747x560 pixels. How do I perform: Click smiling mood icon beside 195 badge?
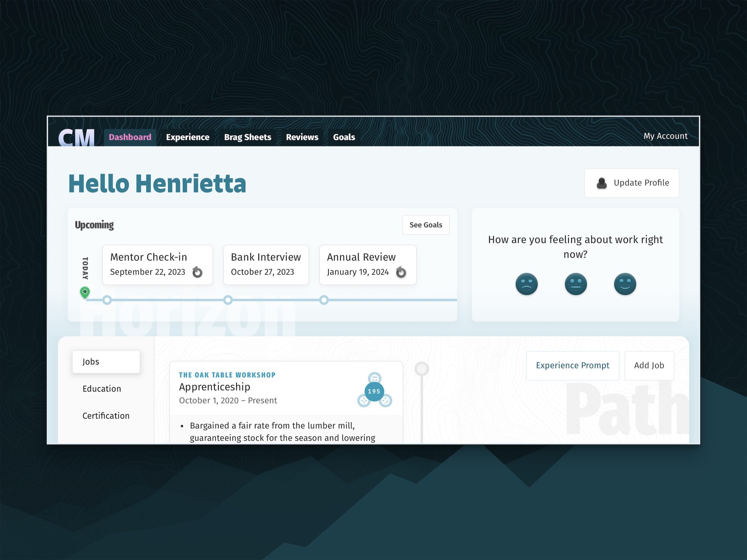(386, 401)
